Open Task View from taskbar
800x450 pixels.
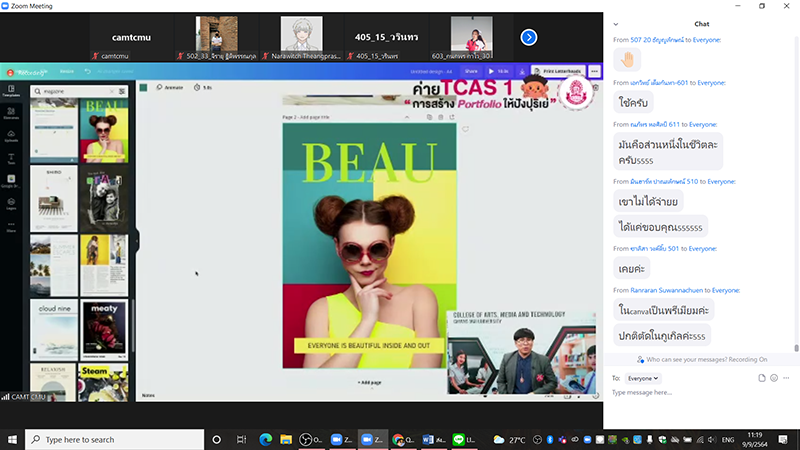(241, 439)
